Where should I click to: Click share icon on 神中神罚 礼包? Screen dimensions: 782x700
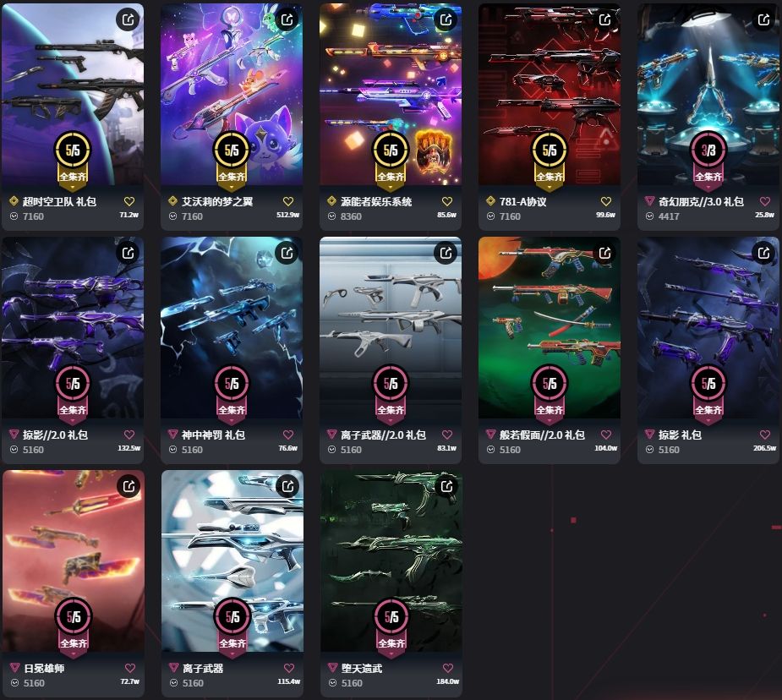click(x=287, y=254)
